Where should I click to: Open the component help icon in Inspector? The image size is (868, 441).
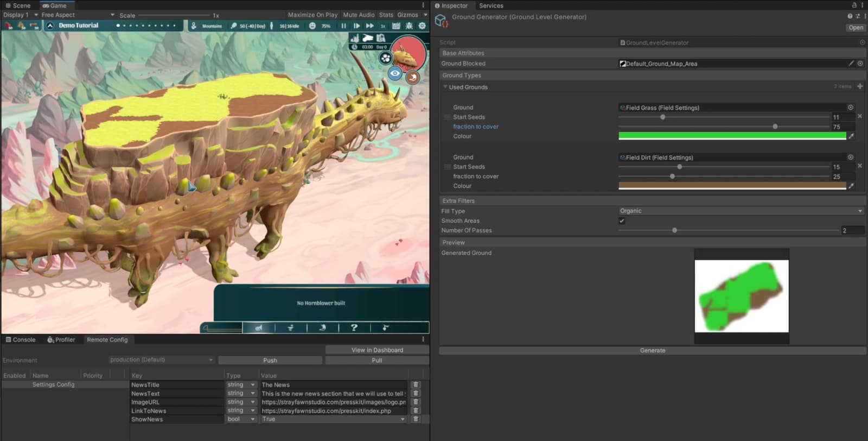(850, 16)
